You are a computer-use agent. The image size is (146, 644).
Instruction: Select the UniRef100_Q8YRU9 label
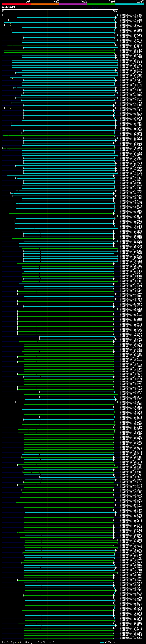pyautogui.click(x=131, y=55)
